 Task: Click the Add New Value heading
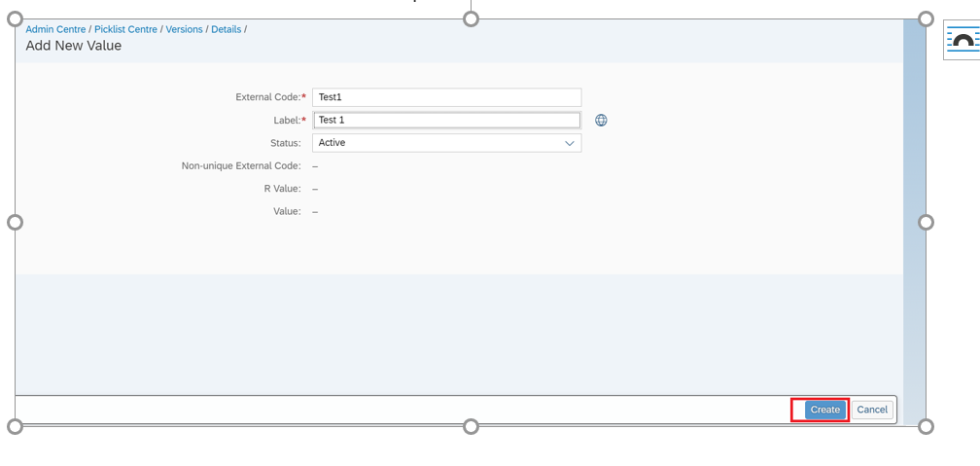(x=74, y=46)
